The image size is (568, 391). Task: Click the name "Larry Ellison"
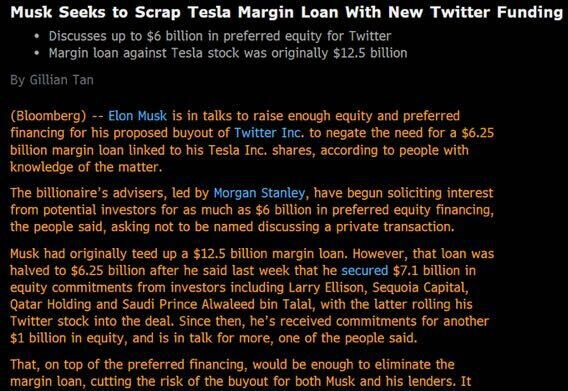pos(328,288)
